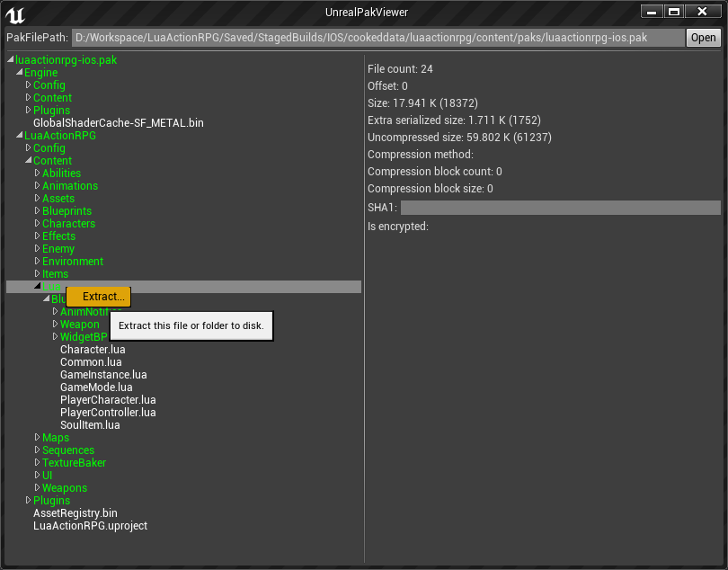This screenshot has width=728, height=570.
Task: Click the Open button
Action: 703,38
